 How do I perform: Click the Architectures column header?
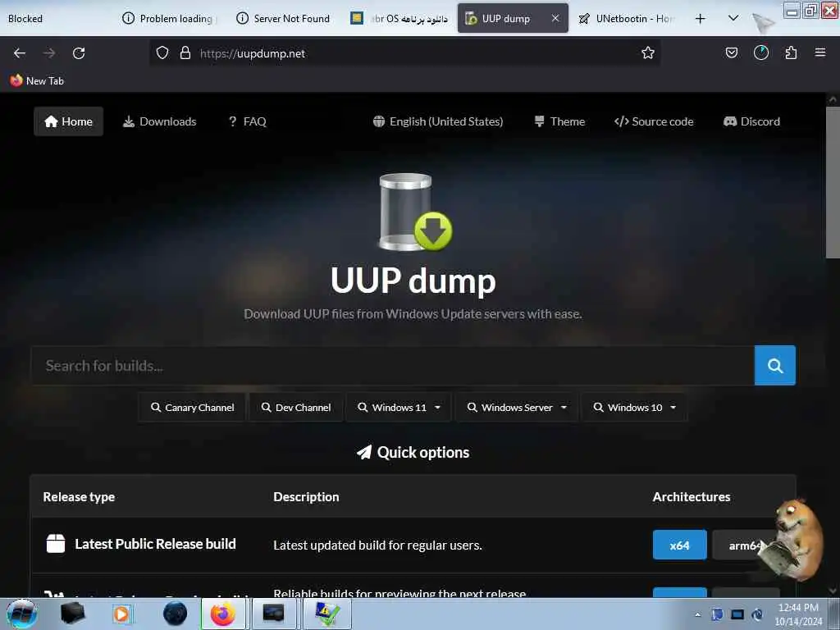click(x=691, y=497)
